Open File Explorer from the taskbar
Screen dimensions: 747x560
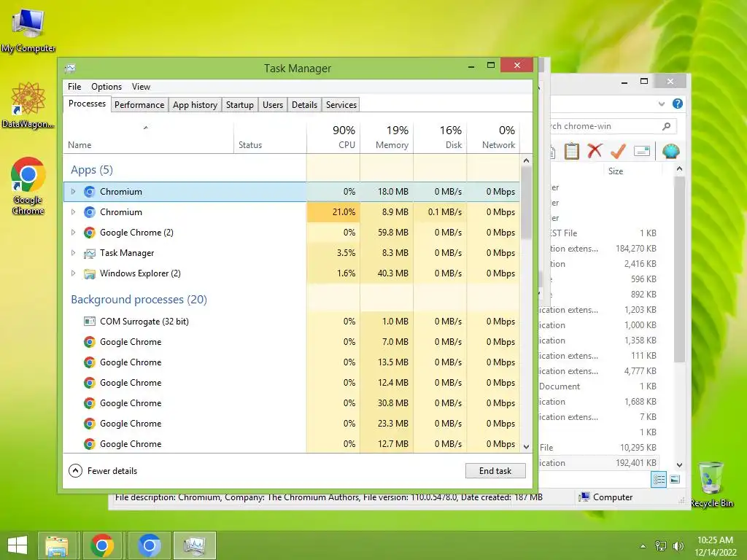click(57, 545)
